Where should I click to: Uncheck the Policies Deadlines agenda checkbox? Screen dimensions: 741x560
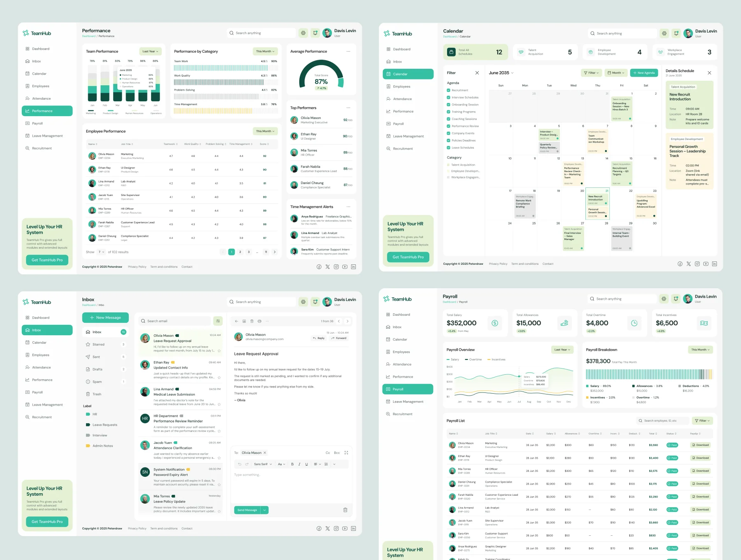[448, 140]
